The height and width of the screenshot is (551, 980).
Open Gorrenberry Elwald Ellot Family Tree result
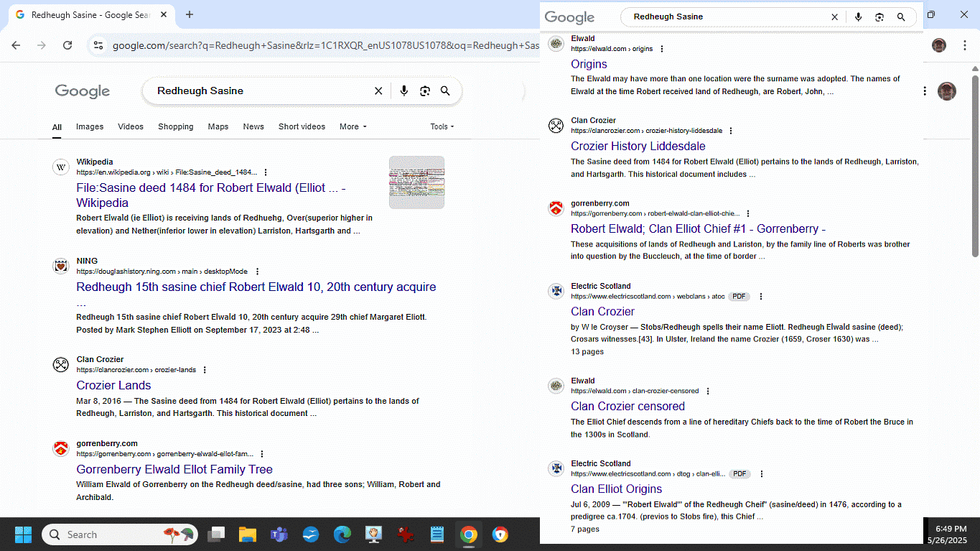(x=174, y=469)
